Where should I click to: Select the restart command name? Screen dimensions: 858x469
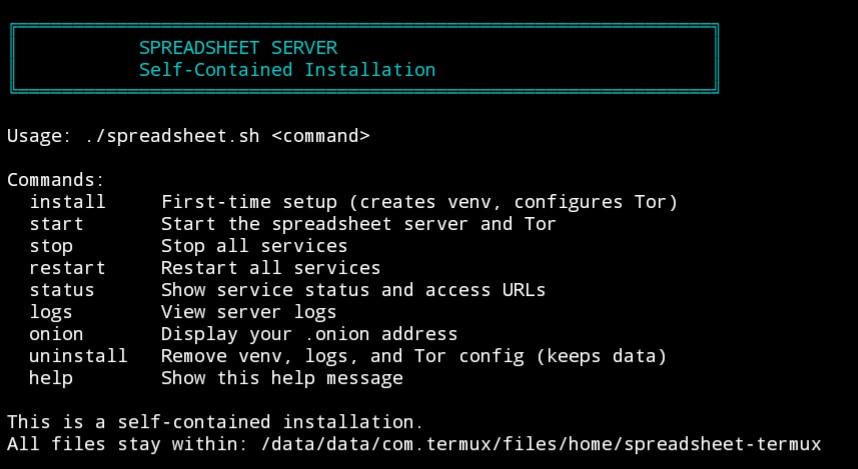click(67, 268)
